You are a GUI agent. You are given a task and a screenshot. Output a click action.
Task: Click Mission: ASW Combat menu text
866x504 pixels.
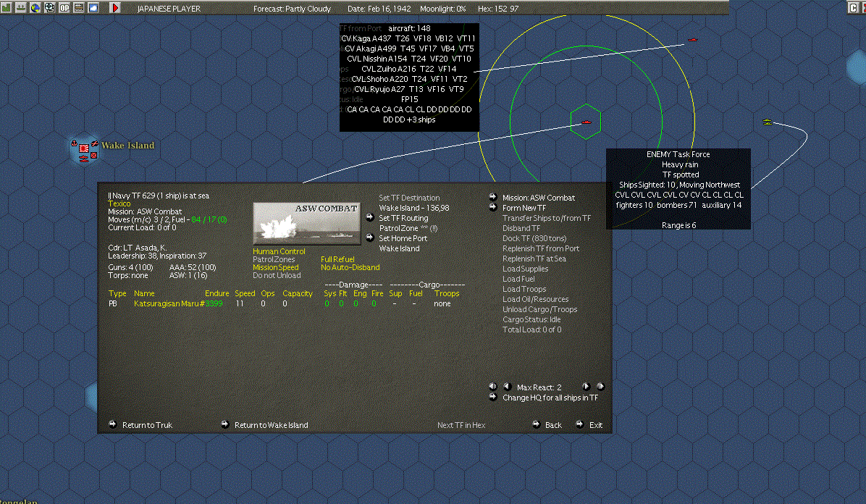point(539,198)
